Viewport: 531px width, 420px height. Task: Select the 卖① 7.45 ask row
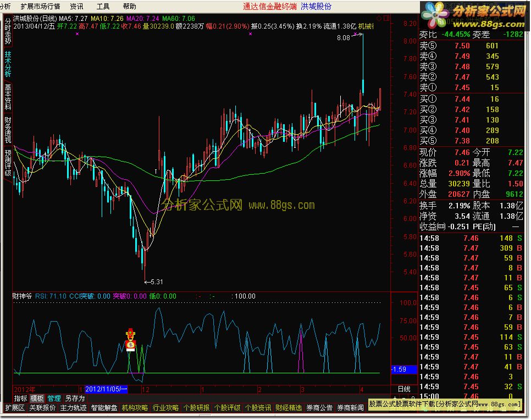[471, 88]
